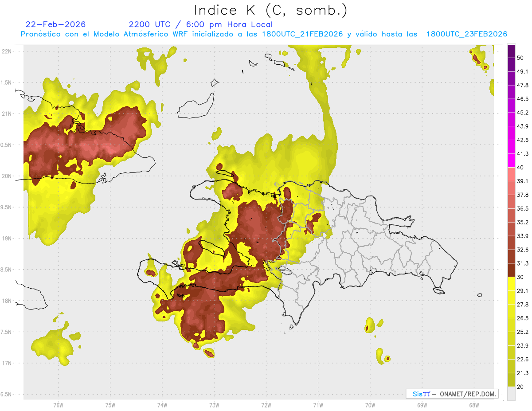Click the "72W" longitude label

(x=266, y=405)
